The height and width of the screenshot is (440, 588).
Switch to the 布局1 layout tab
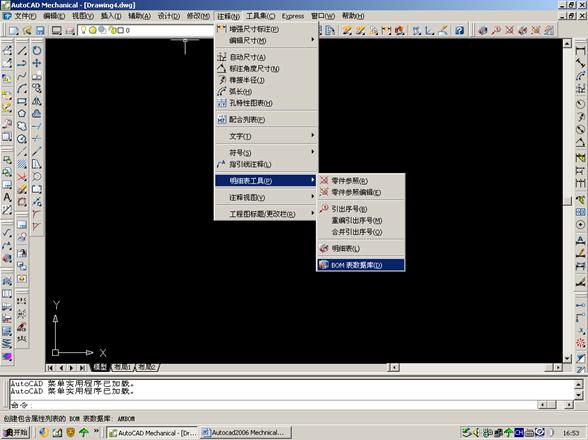click(122, 367)
